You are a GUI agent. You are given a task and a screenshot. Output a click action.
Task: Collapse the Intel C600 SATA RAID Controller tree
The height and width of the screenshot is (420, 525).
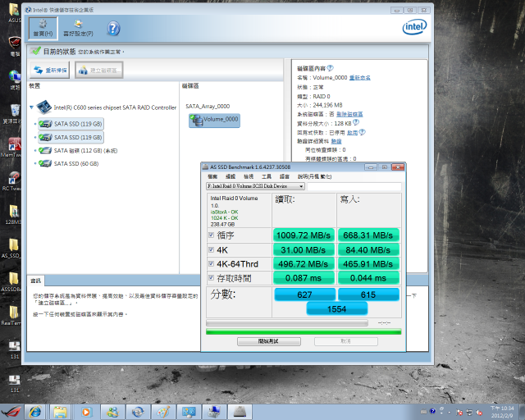pyautogui.click(x=32, y=107)
